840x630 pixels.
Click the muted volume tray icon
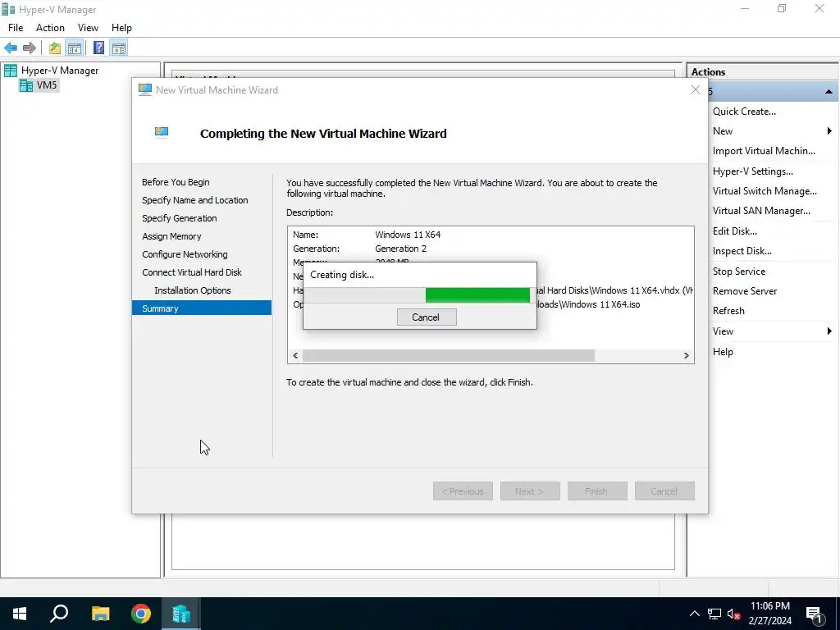(734, 614)
